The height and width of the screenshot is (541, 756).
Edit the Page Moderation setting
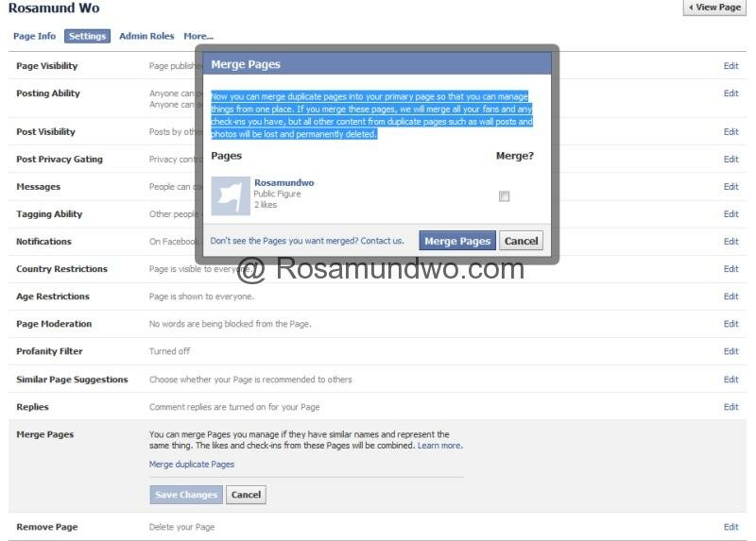coord(730,324)
